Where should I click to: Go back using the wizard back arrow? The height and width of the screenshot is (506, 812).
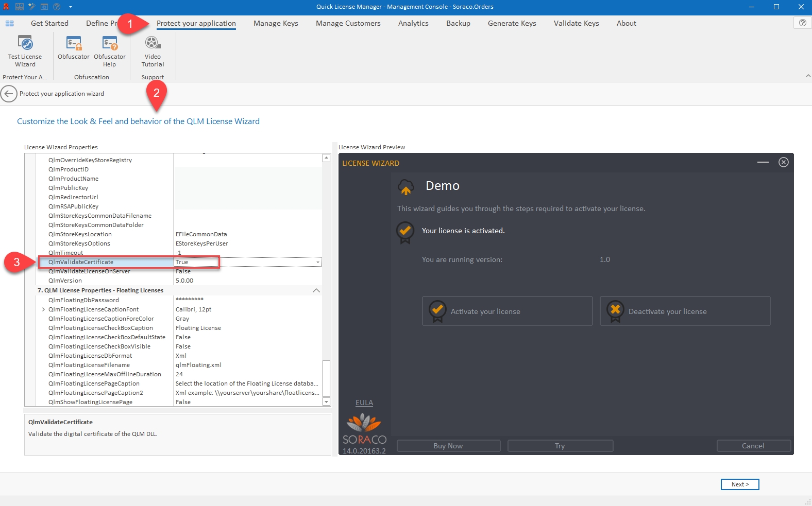[x=9, y=94]
